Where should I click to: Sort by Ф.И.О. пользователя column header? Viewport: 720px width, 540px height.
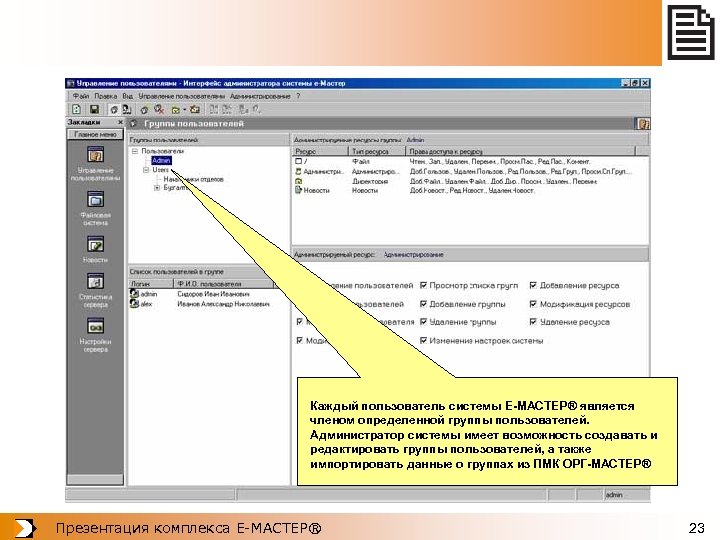coord(224,284)
